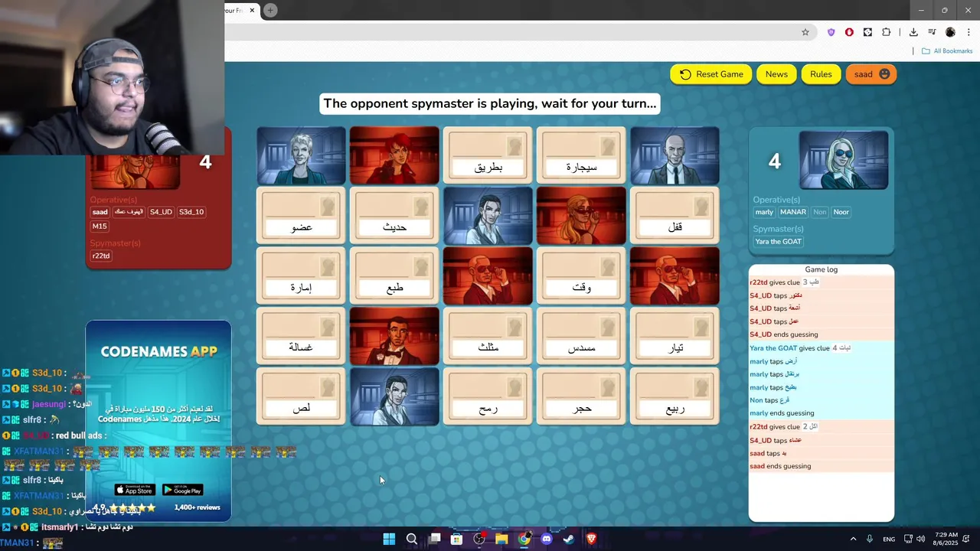The width and height of the screenshot is (980, 551).
Task: Select the عضو word card
Action: coord(301,216)
